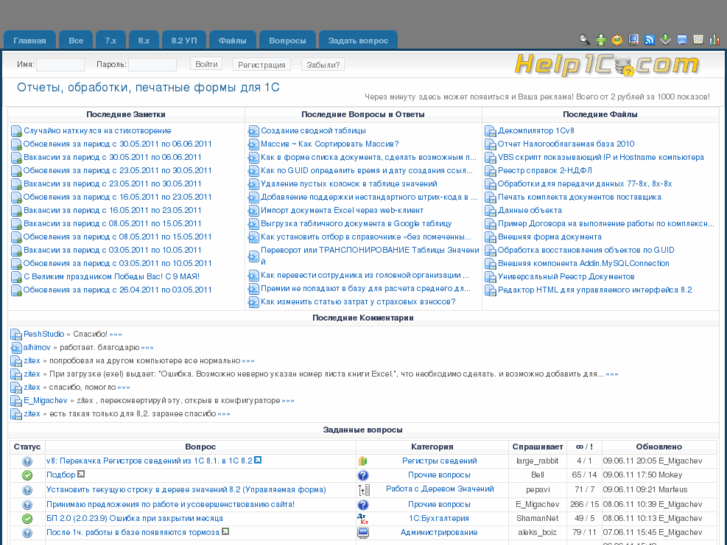Focus the 'Пароль' password field
Screen dimensions: 727x545
(152, 65)
